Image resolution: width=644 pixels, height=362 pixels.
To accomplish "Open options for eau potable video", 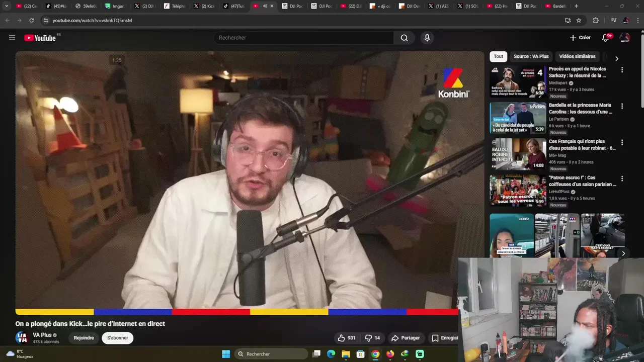I will click(x=622, y=142).
